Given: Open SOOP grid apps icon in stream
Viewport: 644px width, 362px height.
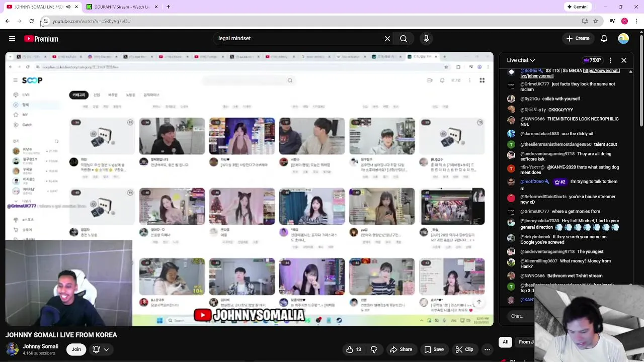Looking at the screenshot, I should (x=482, y=80).
